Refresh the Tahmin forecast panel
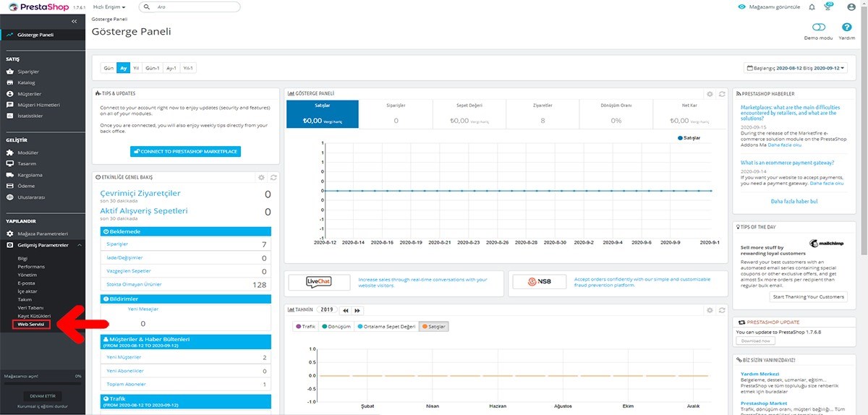The height and width of the screenshot is (415, 868). (721, 310)
